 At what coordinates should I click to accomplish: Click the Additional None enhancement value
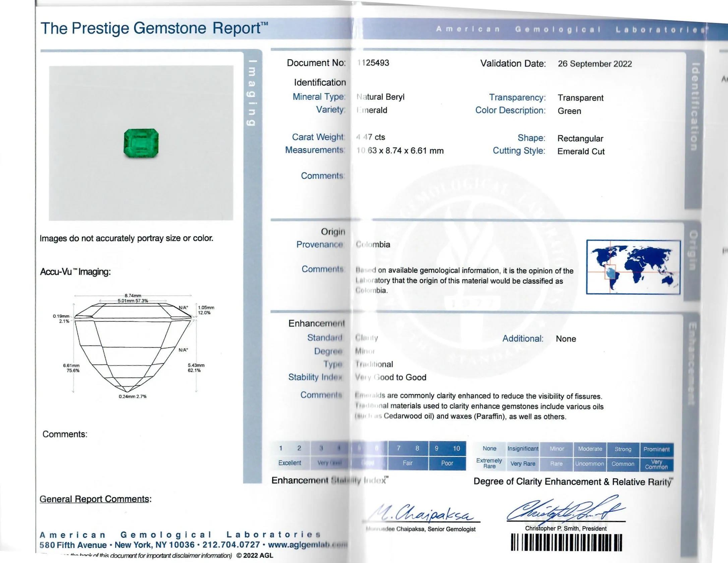coord(566,339)
